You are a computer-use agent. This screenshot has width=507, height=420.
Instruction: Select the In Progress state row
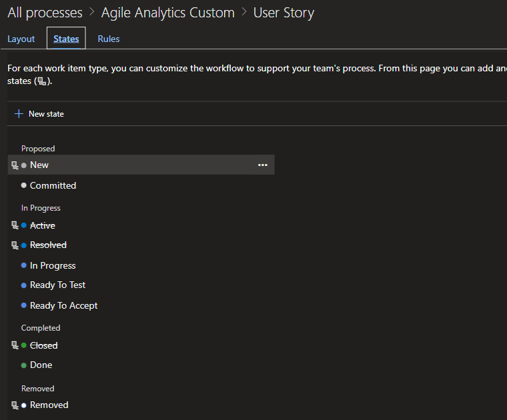53,265
